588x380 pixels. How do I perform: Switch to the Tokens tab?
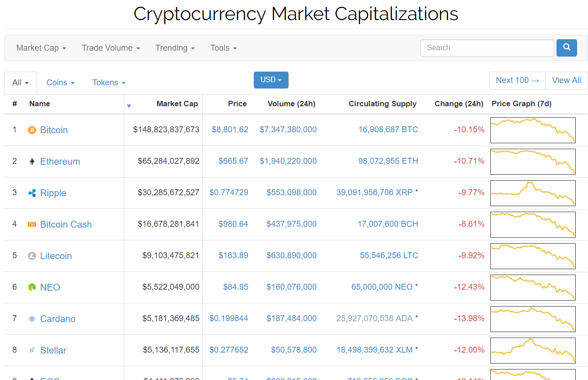109,83
